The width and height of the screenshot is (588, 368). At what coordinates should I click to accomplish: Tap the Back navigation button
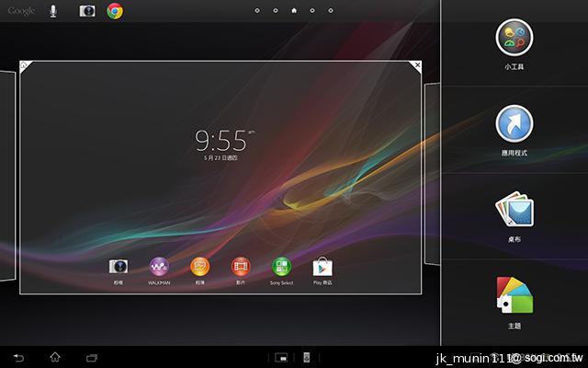coord(18,358)
